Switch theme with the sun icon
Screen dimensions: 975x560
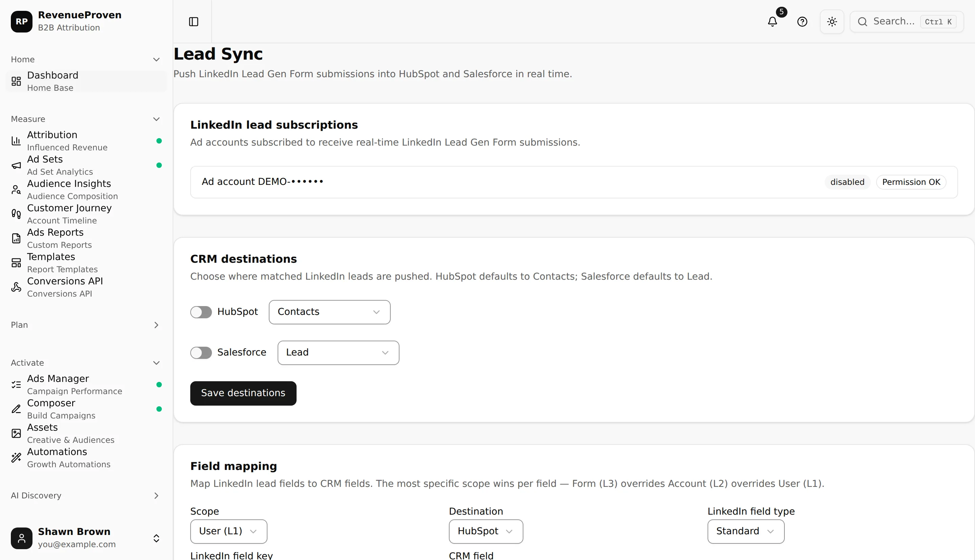[832, 22]
